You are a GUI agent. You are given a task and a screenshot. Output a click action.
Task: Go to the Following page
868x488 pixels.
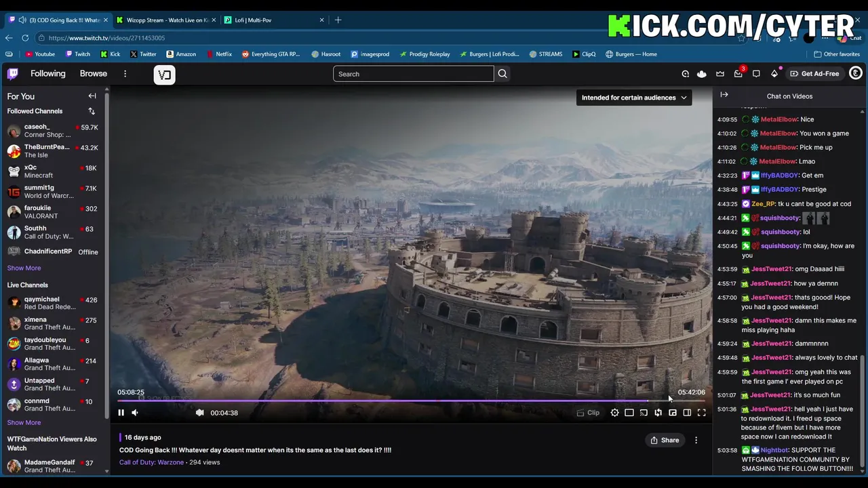[x=48, y=74]
